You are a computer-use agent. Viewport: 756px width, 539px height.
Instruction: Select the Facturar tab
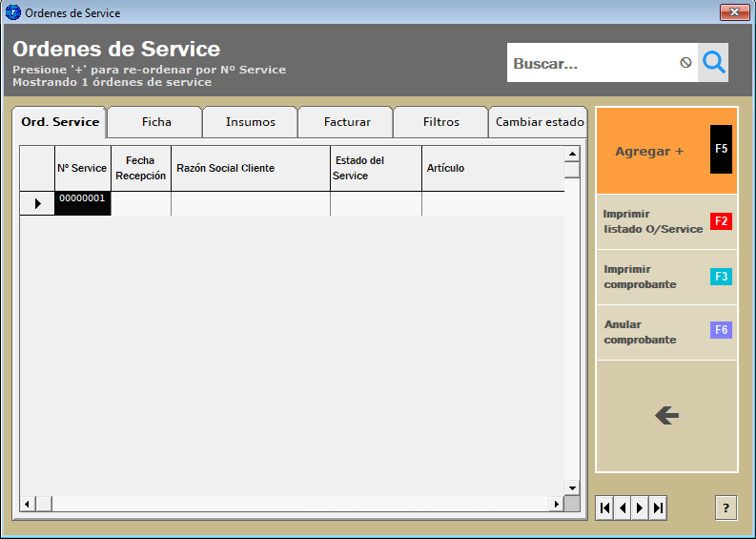[x=347, y=122]
